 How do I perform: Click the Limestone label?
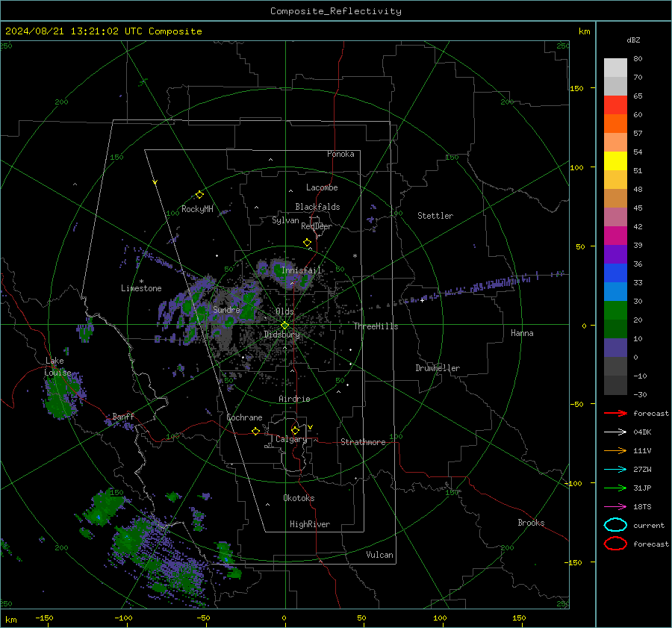point(141,288)
